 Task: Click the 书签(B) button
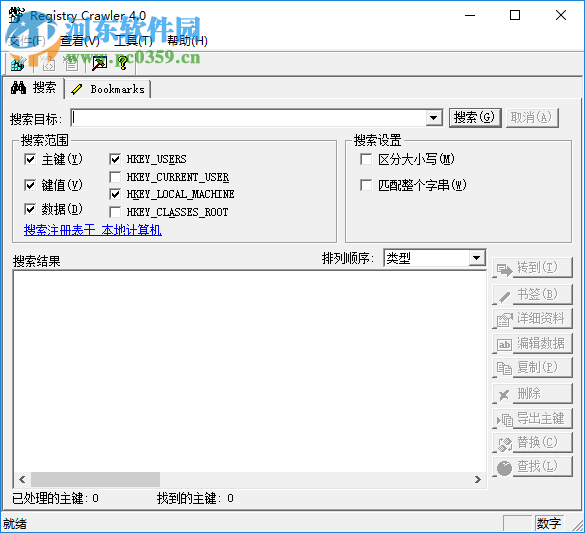pos(532,295)
